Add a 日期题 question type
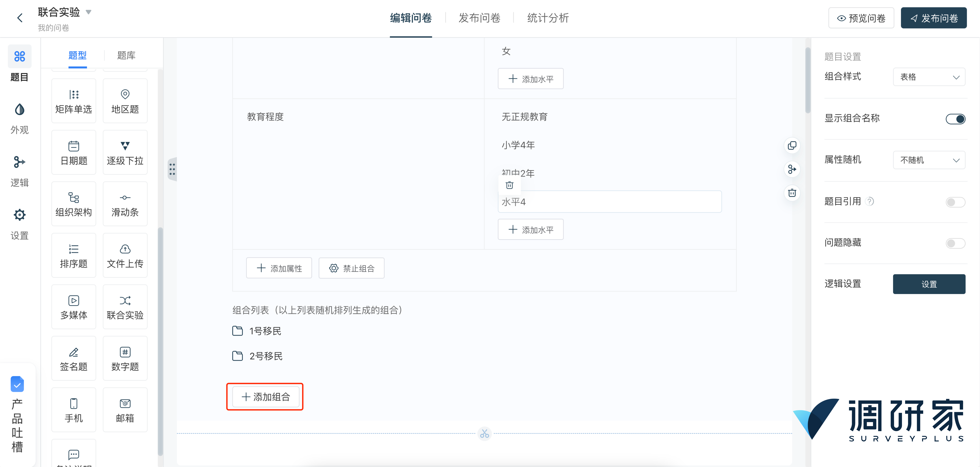Image resolution: width=980 pixels, height=467 pixels. [74, 152]
